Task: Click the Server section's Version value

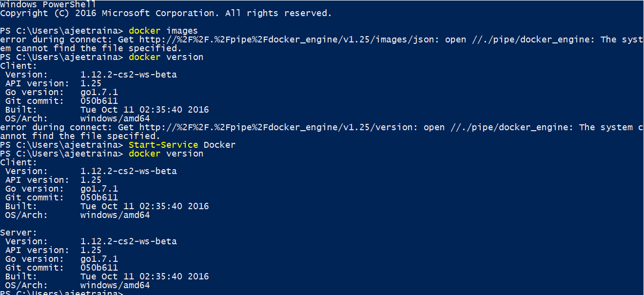Action: pyautogui.click(x=128, y=241)
